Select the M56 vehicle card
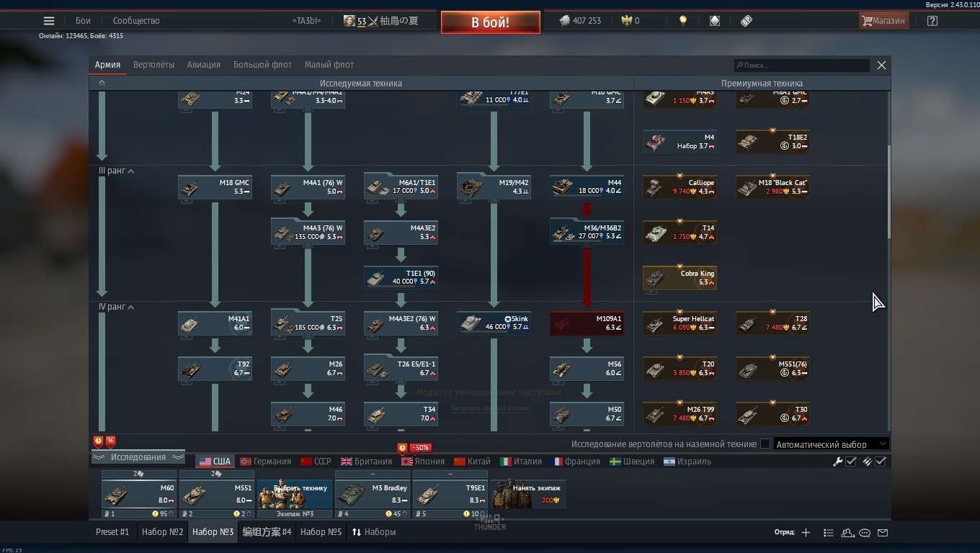 tap(587, 369)
